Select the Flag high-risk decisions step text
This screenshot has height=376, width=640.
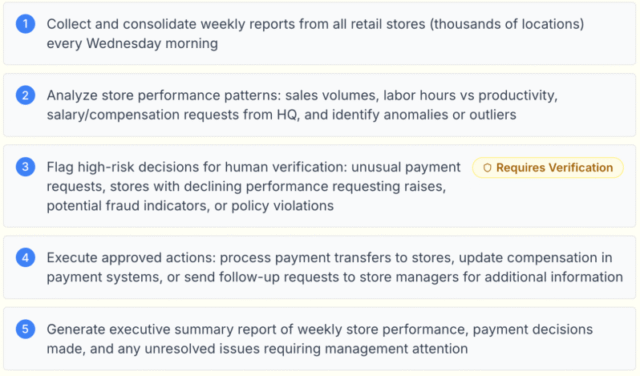coord(253,186)
